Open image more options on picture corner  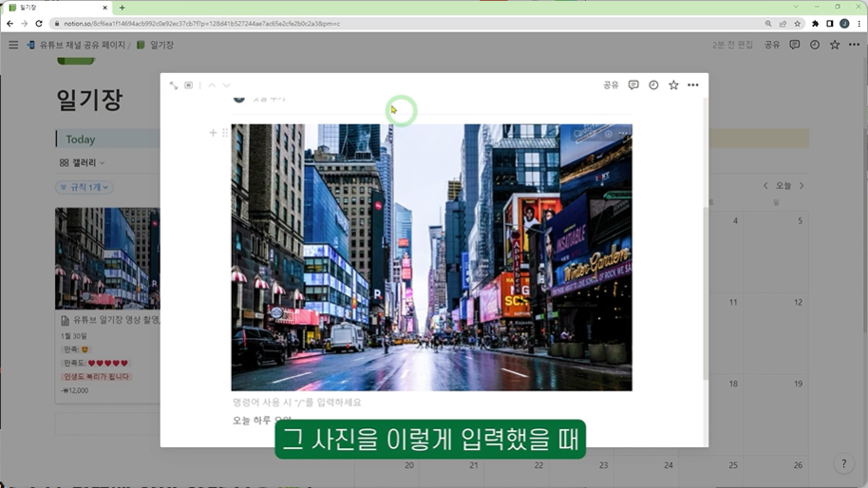point(624,133)
